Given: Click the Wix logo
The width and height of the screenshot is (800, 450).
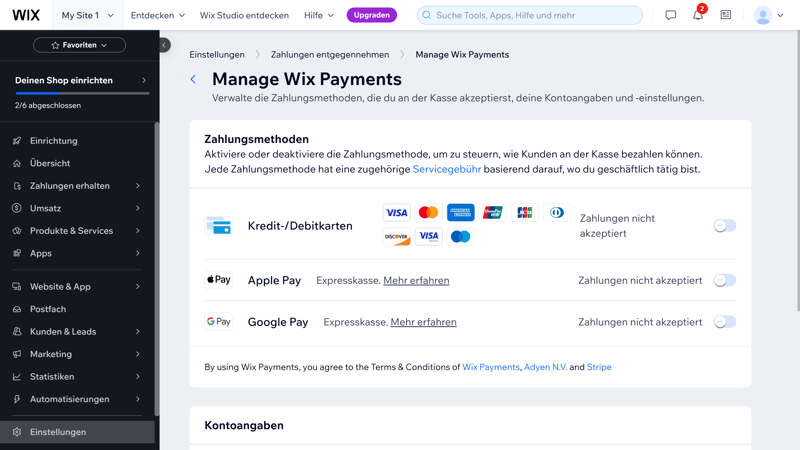Looking at the screenshot, I should click(26, 15).
